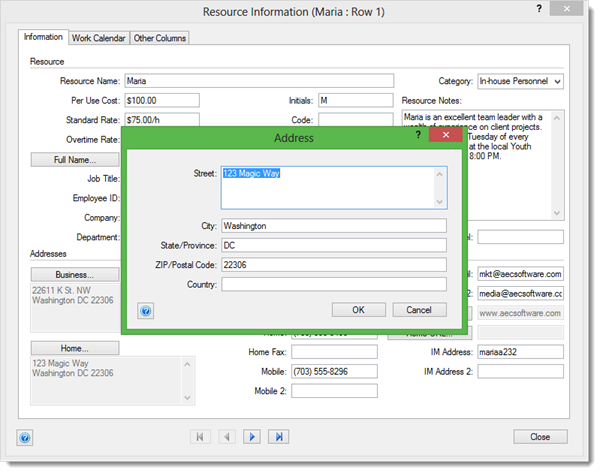Switch to the Work Calendar tab

[x=98, y=38]
